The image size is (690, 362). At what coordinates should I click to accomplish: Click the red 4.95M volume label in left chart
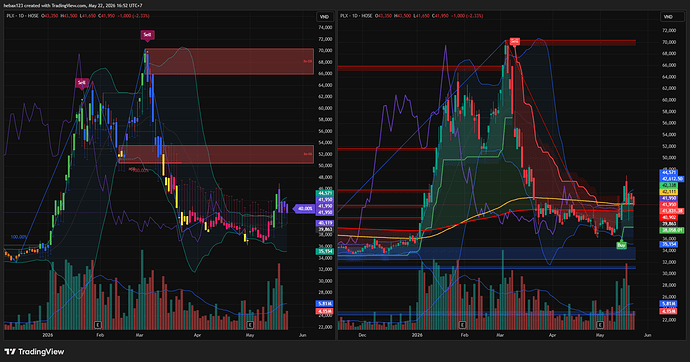pyautogui.click(x=325, y=311)
